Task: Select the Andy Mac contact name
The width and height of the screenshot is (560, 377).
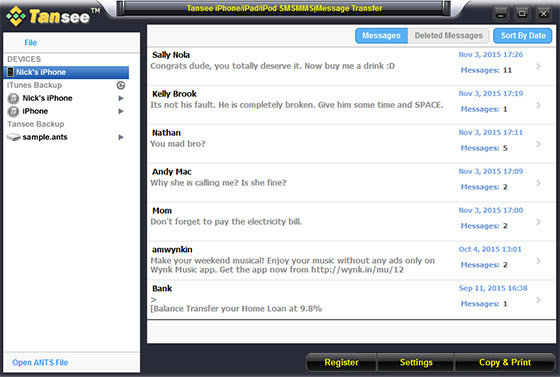Action: point(172,172)
